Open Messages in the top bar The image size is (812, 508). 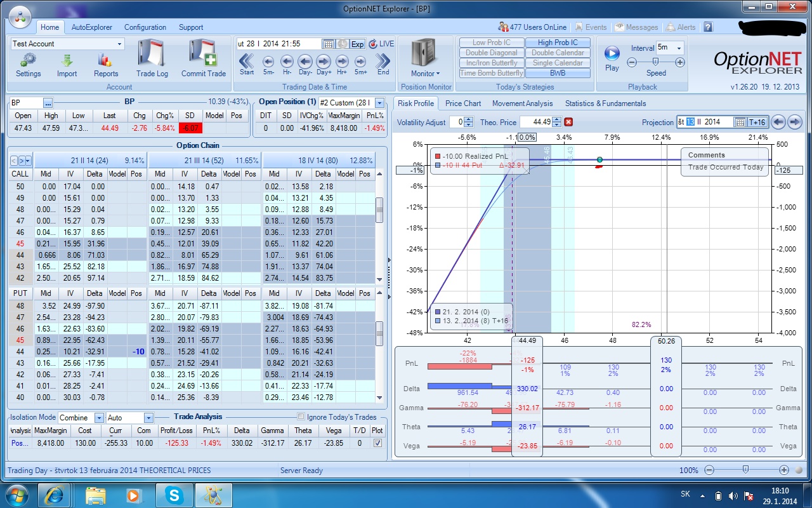tap(636, 27)
